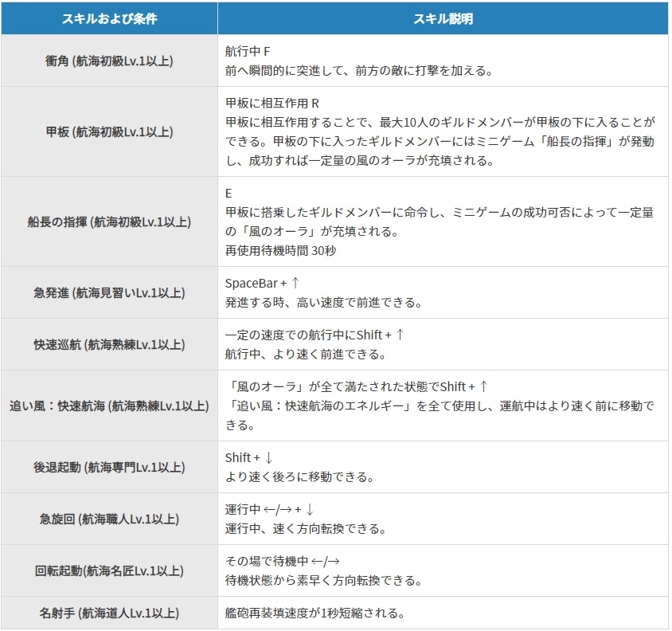Click the 艦砲再装填速度が1秒短縮される text

[316, 613]
